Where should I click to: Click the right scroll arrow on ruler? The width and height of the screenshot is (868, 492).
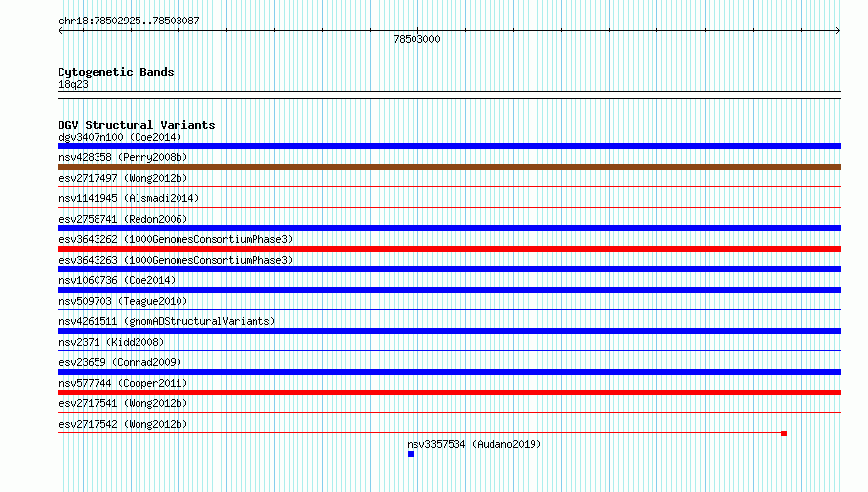[x=838, y=31]
